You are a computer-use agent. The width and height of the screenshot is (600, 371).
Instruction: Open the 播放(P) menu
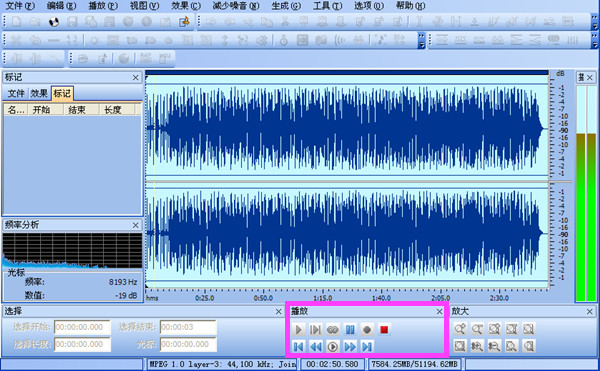[103, 5]
